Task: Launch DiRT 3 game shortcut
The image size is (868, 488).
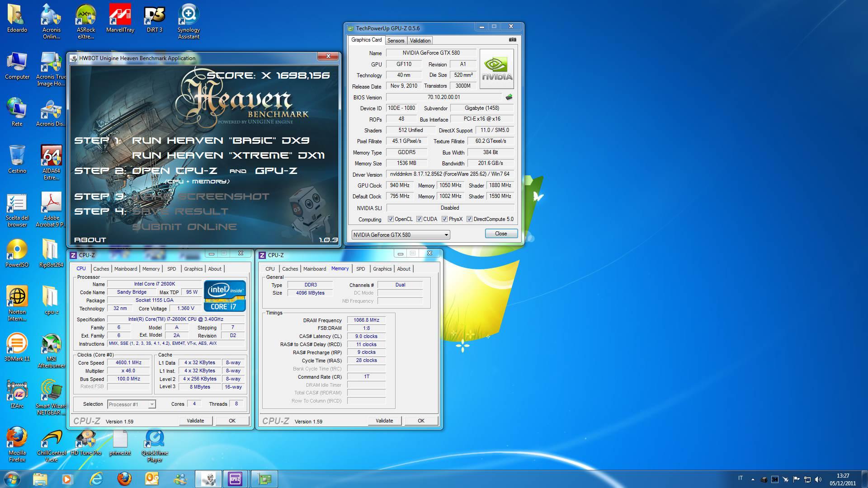Action: click(x=154, y=18)
